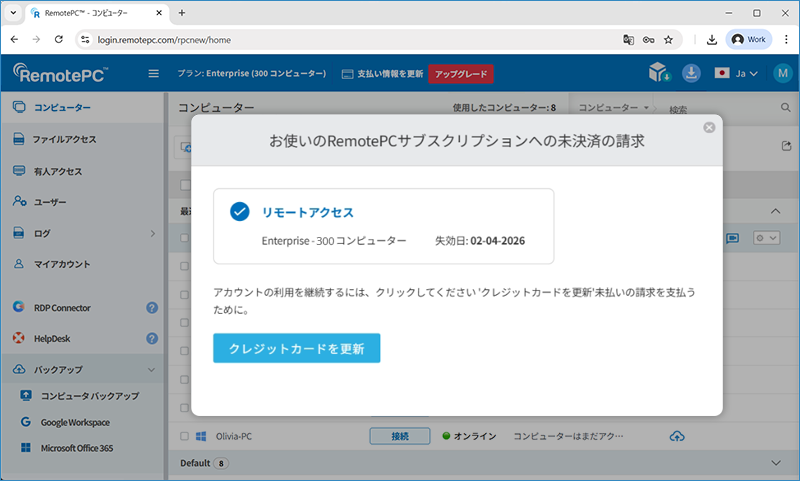The height and width of the screenshot is (481, 800).
Task: Open HelpDesk from the sidebar
Action: 52,339
